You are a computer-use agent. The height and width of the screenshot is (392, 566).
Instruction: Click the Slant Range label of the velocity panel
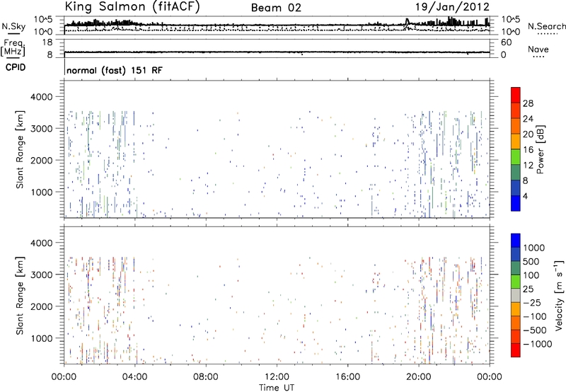[20, 296]
